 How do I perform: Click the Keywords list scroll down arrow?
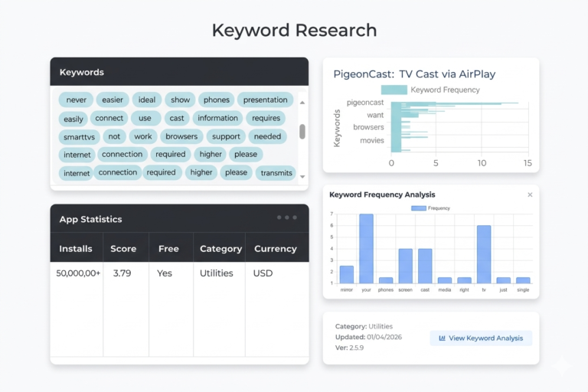pos(302,177)
